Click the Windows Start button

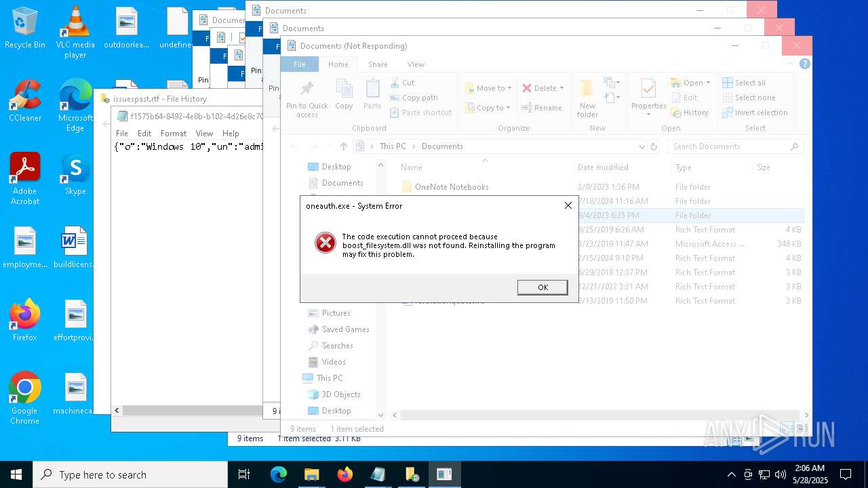click(x=16, y=474)
